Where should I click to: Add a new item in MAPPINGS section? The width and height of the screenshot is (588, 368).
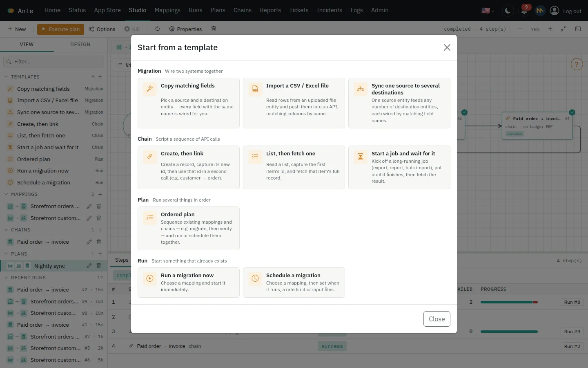100,194
